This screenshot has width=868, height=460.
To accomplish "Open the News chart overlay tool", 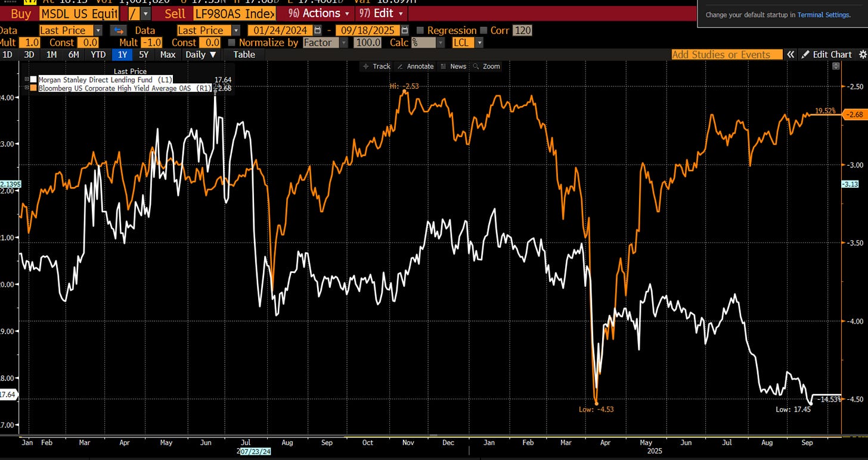I will [454, 66].
